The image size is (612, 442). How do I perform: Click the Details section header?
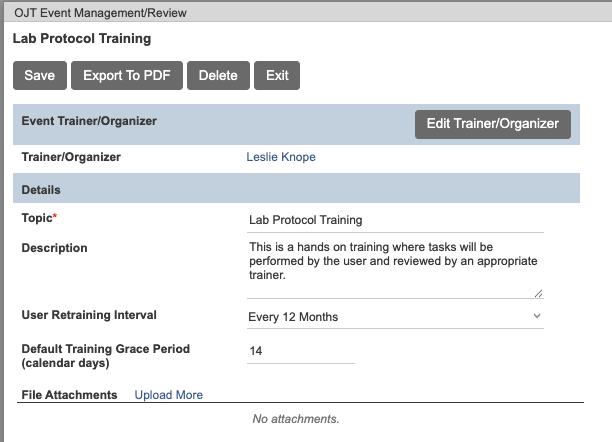coord(296,190)
